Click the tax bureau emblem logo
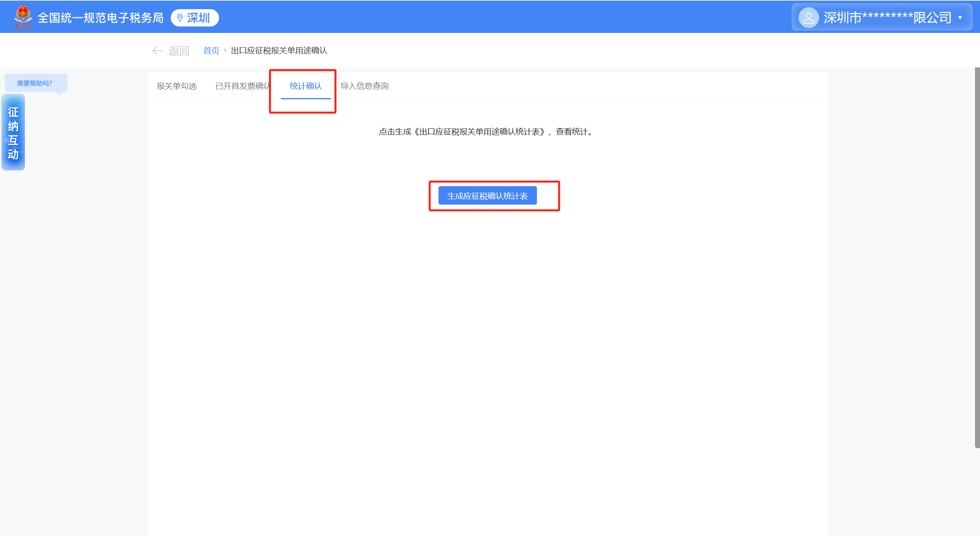 click(23, 17)
